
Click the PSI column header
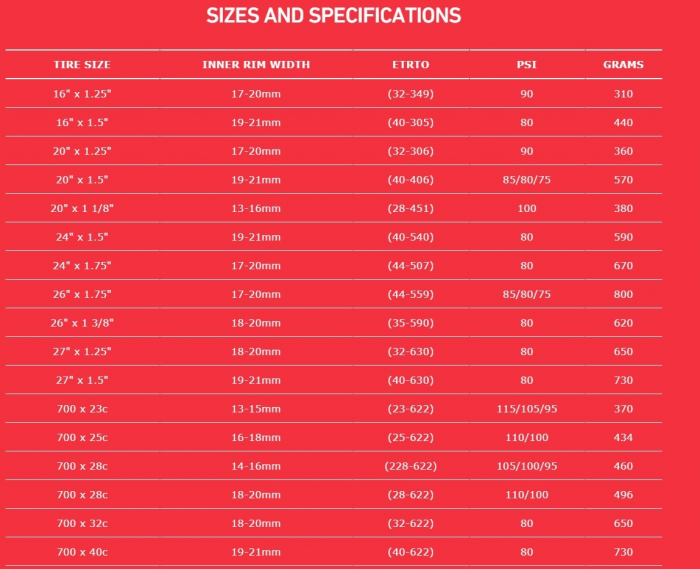coord(527,65)
